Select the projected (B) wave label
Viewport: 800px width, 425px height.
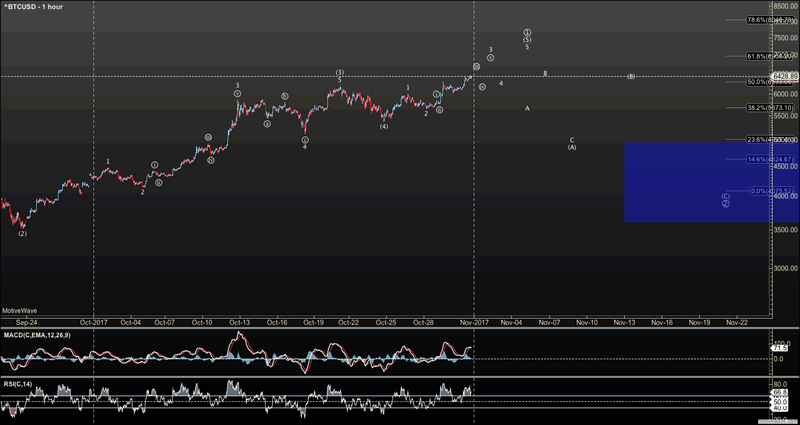pos(631,77)
